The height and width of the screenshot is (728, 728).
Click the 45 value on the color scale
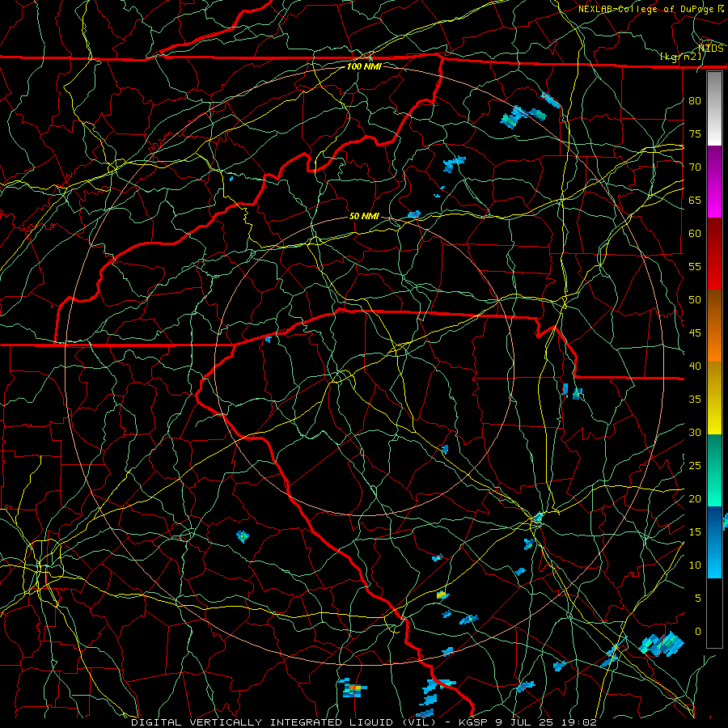[695, 333]
